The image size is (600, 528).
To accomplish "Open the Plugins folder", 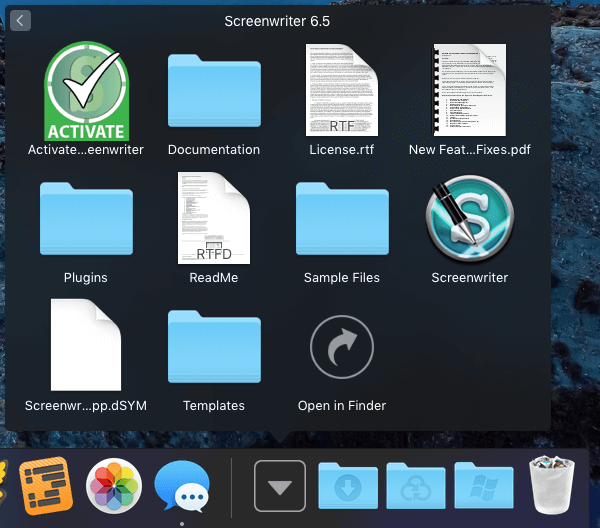I will click(86, 219).
